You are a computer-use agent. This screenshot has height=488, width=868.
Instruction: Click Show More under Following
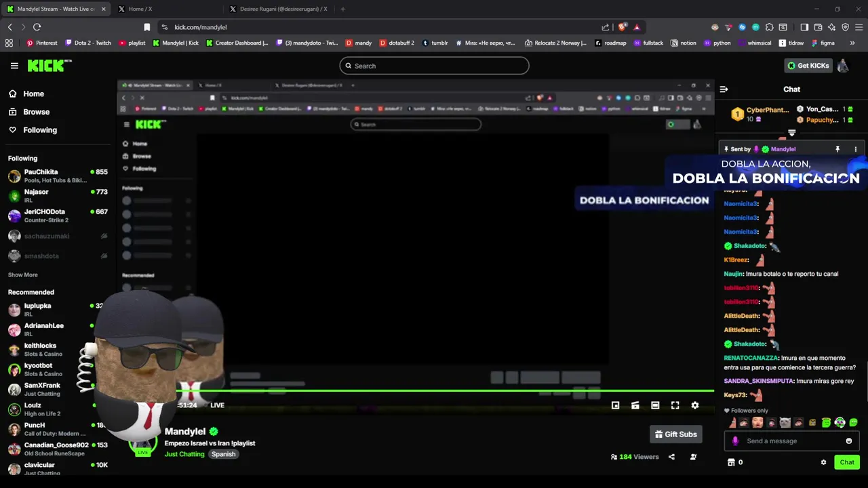click(x=23, y=275)
